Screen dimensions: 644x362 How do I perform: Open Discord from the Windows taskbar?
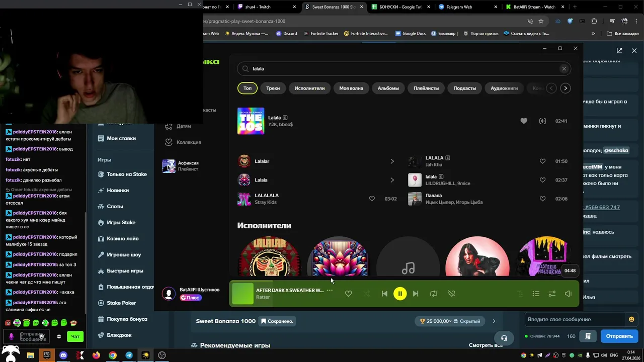(63, 355)
